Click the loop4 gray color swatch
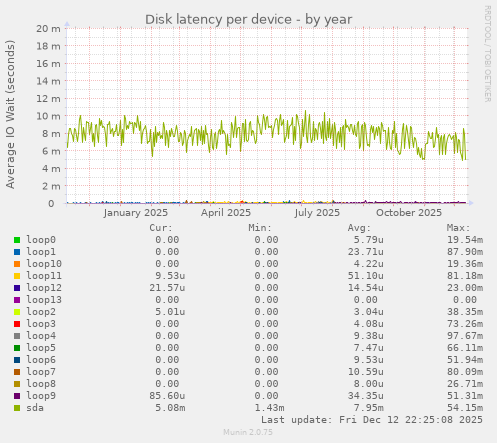Viewport: 497px width, 443px height. (17, 336)
